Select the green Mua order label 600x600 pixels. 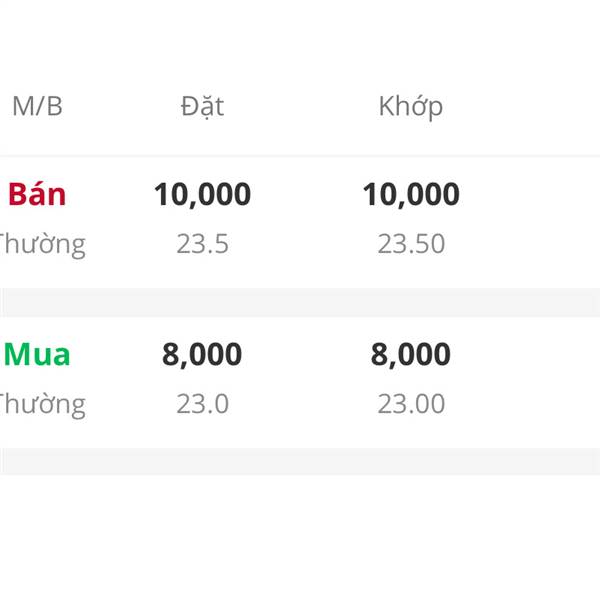[x=37, y=354]
